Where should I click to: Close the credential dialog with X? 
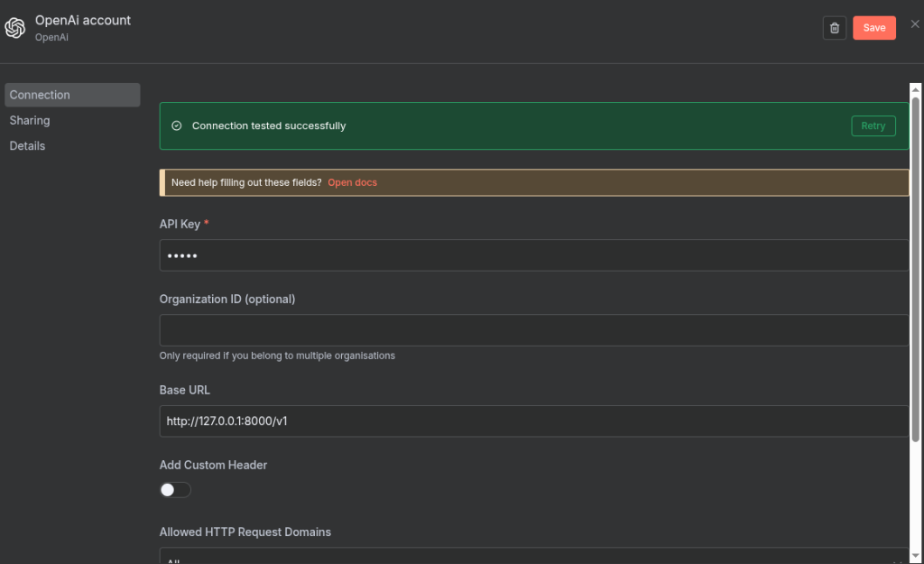915,24
